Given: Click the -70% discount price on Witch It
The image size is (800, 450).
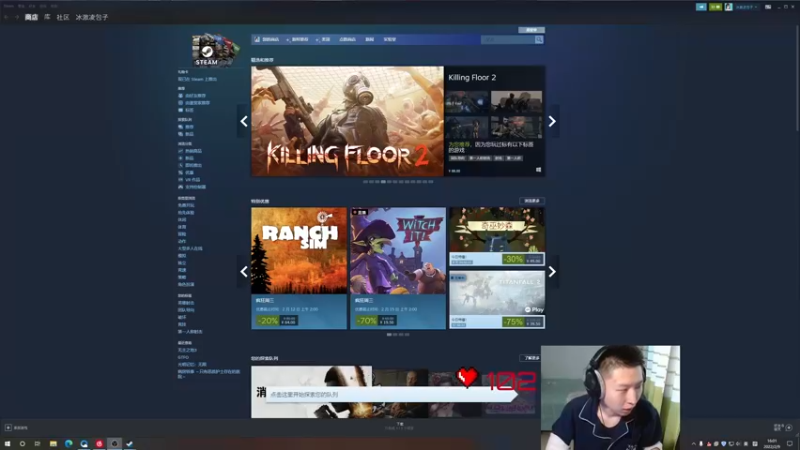Looking at the screenshot, I should click(x=376, y=320).
